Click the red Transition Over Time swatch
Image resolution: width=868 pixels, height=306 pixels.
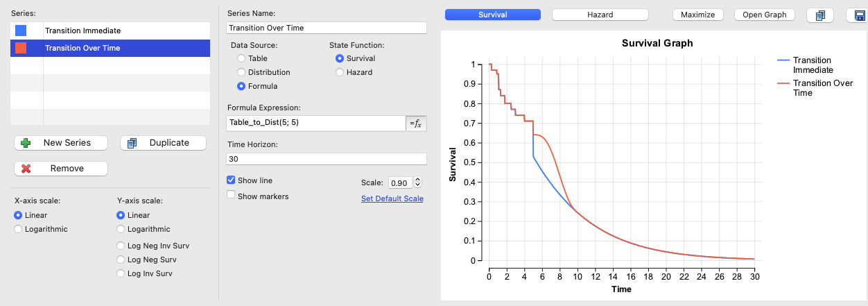click(x=21, y=48)
